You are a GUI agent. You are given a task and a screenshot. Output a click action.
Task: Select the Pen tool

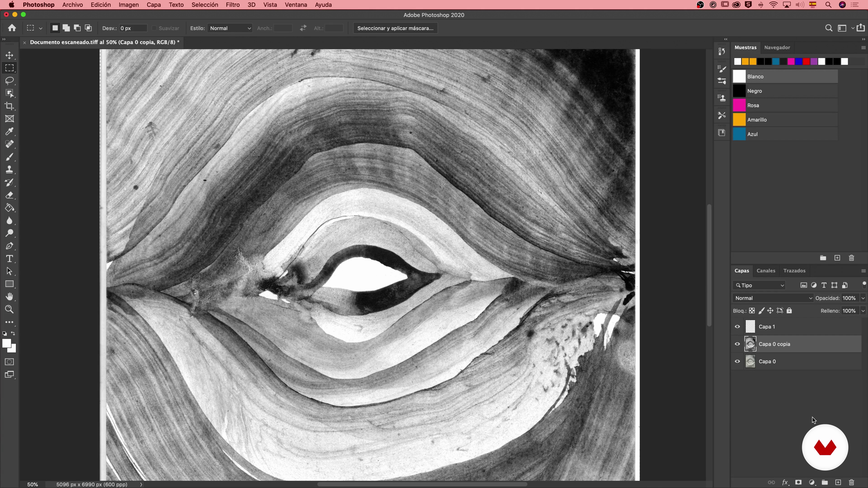coord(9,246)
